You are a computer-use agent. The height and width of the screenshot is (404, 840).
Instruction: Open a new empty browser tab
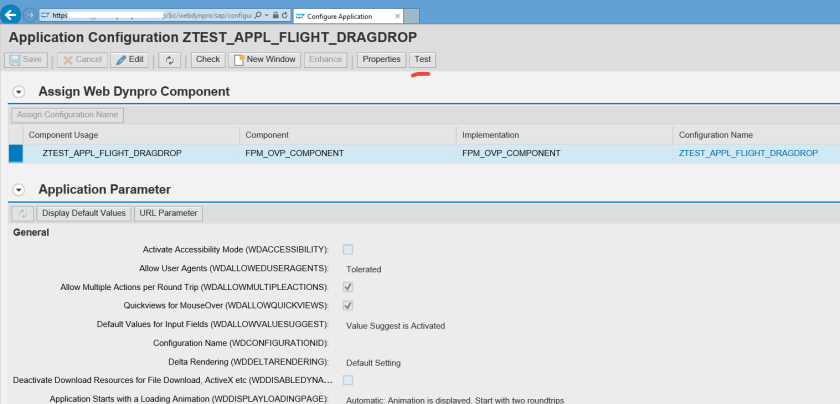pyautogui.click(x=411, y=16)
